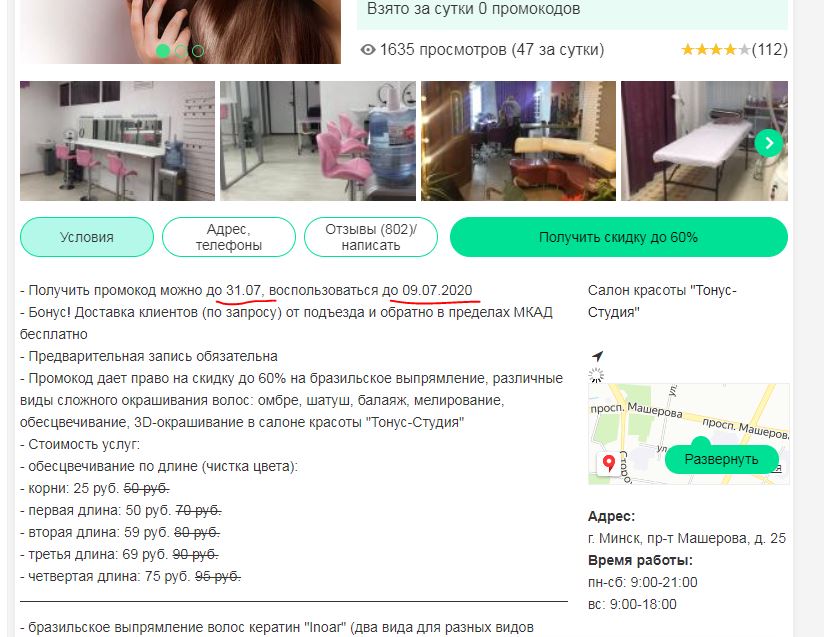Click the star rating icons
The image size is (824, 637).
coord(716,49)
